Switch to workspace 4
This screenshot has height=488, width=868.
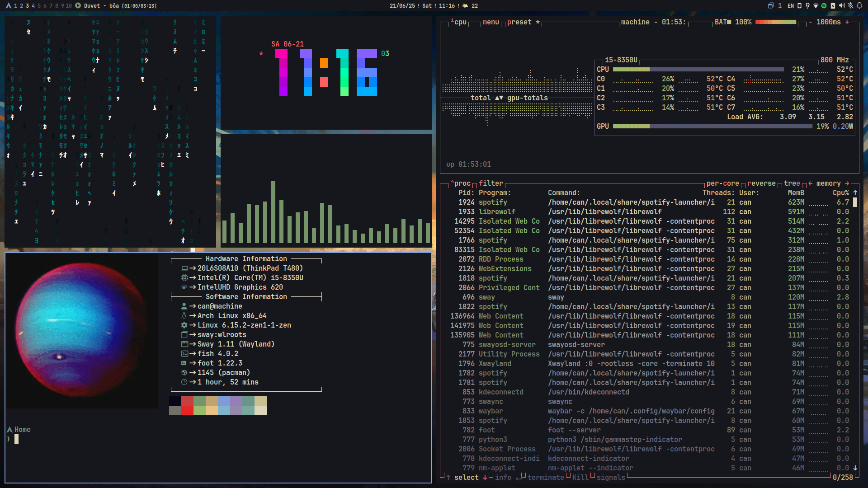33,6
